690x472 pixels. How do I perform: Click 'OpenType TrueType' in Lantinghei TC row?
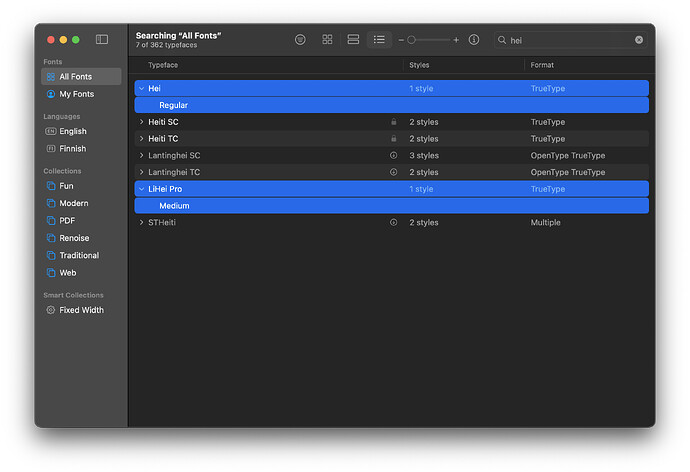[568, 172]
